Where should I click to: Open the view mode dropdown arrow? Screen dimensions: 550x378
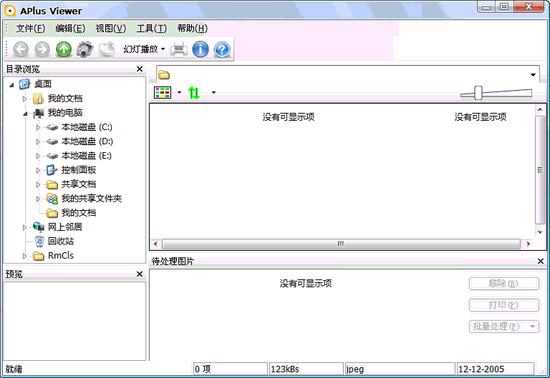coord(179,93)
